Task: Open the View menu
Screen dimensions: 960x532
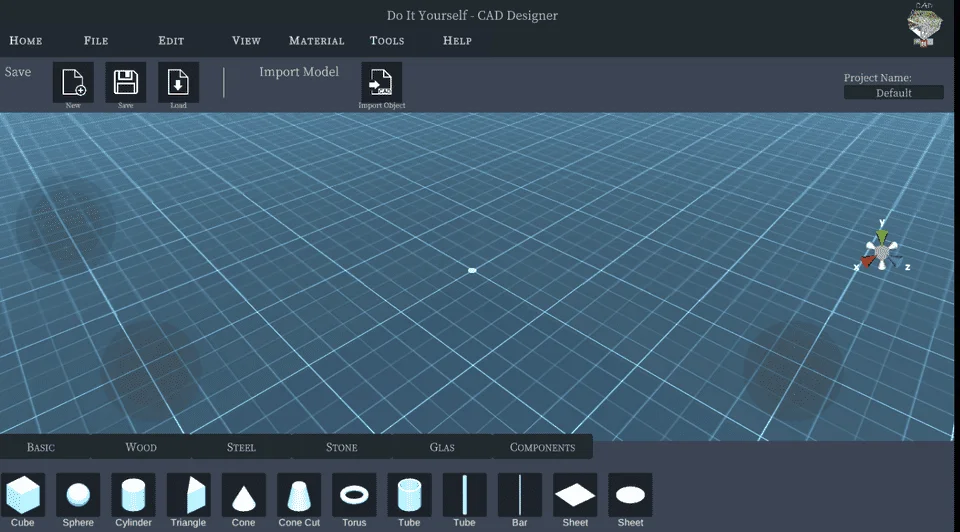Action: [x=246, y=40]
